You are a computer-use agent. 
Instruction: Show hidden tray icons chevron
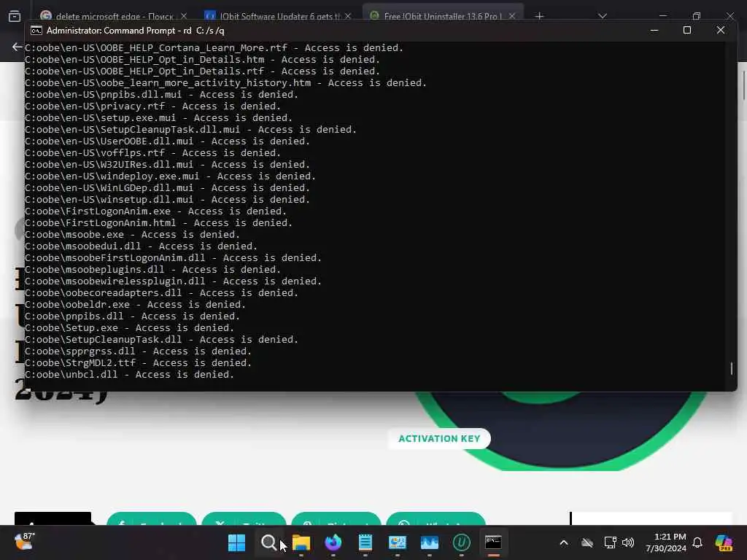[x=564, y=542]
